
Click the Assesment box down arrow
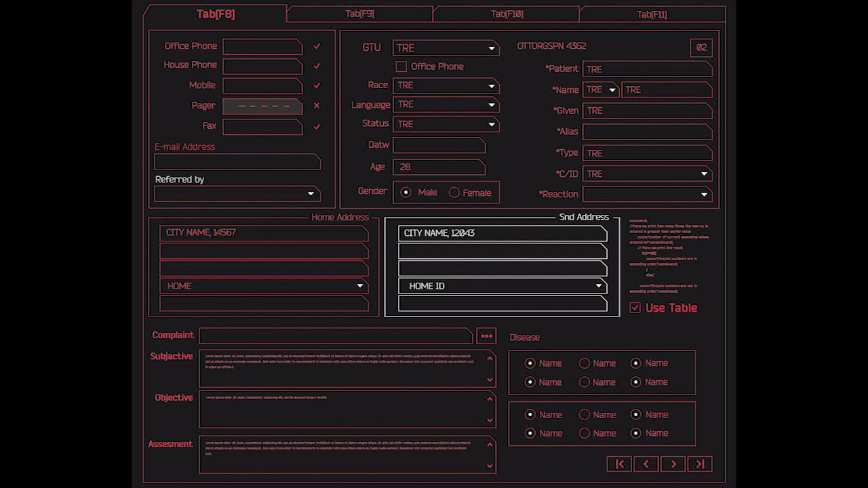490,466
